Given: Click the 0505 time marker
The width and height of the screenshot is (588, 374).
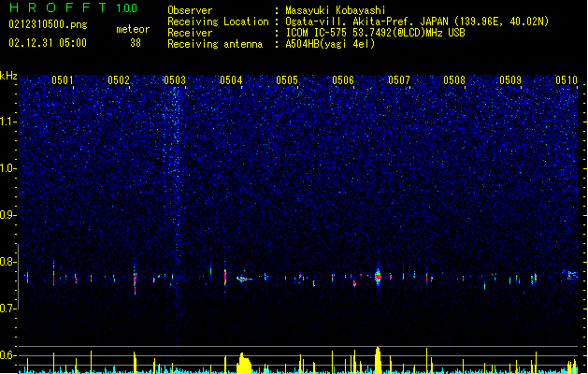Looking at the screenshot, I should 287,80.
